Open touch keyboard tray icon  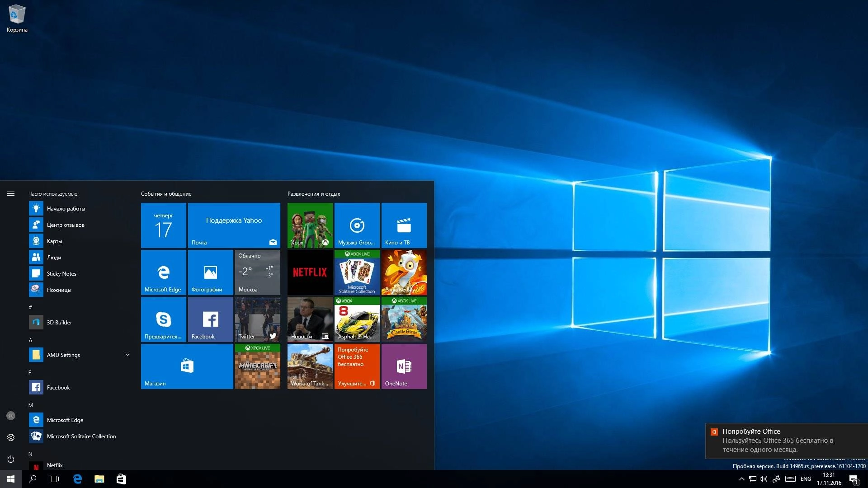click(790, 479)
